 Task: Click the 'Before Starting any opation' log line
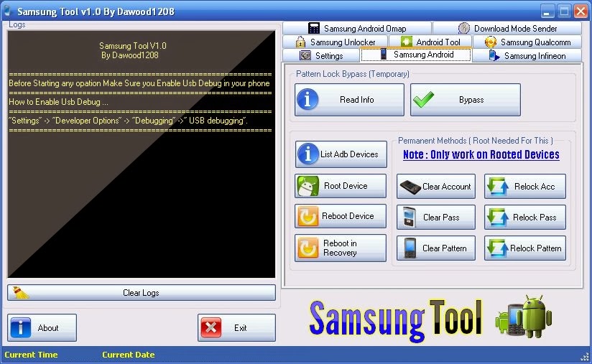(x=139, y=83)
